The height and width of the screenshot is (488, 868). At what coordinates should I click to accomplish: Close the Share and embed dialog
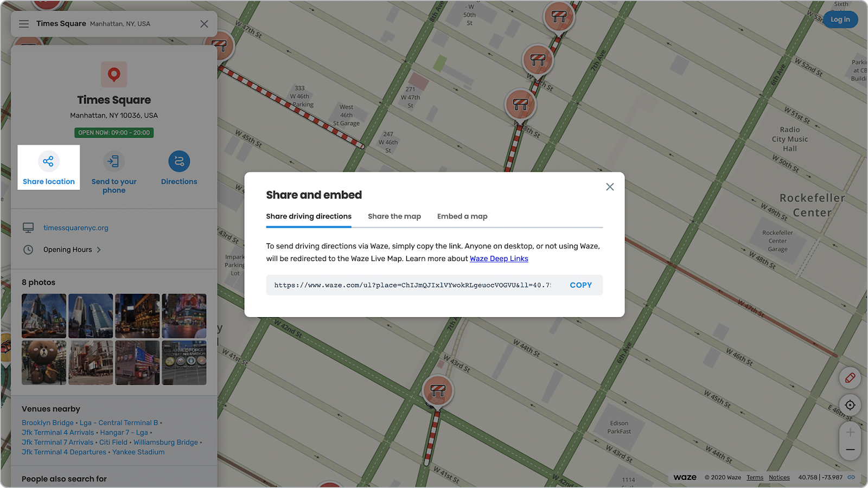(x=610, y=187)
